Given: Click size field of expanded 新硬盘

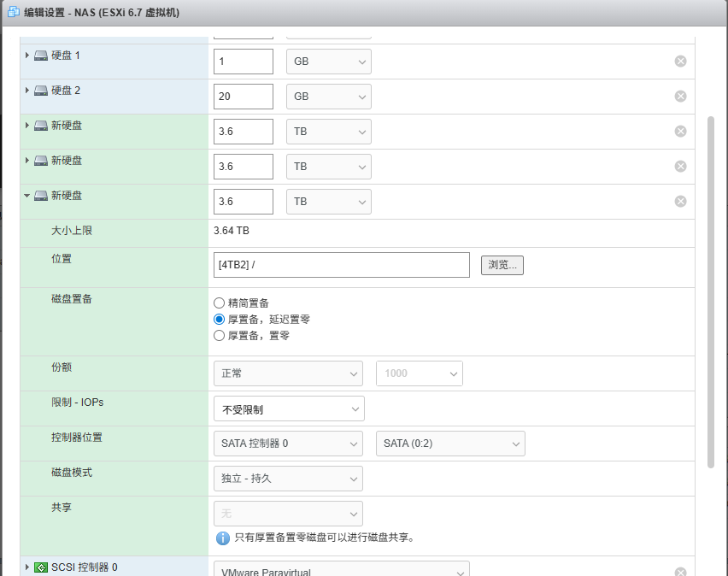Looking at the screenshot, I should click(x=244, y=202).
